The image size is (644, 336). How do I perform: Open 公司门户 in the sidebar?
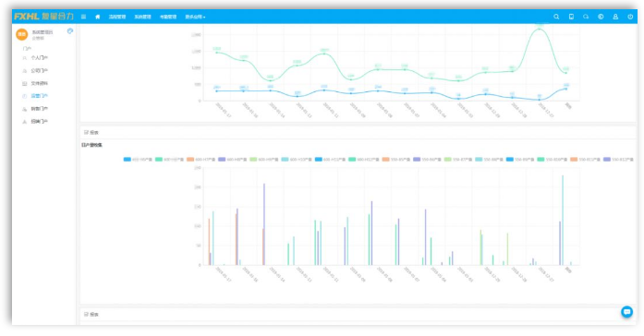[39, 71]
